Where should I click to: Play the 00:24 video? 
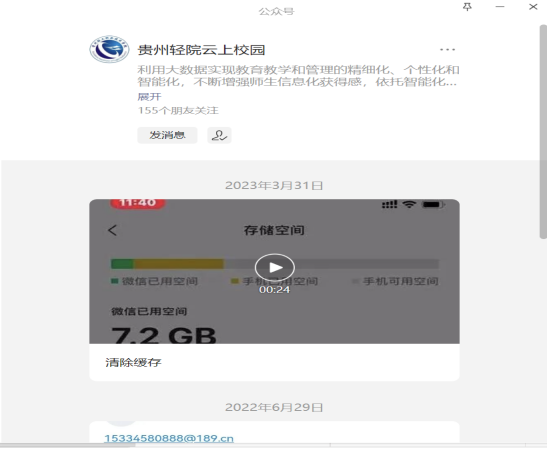point(275,268)
